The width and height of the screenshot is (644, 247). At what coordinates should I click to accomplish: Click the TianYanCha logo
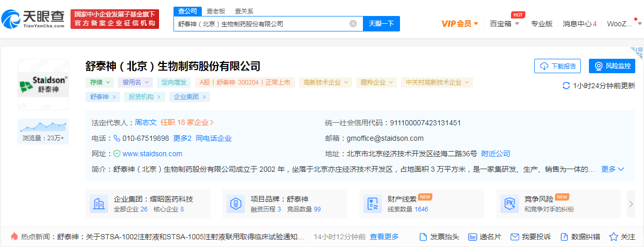tap(33, 19)
